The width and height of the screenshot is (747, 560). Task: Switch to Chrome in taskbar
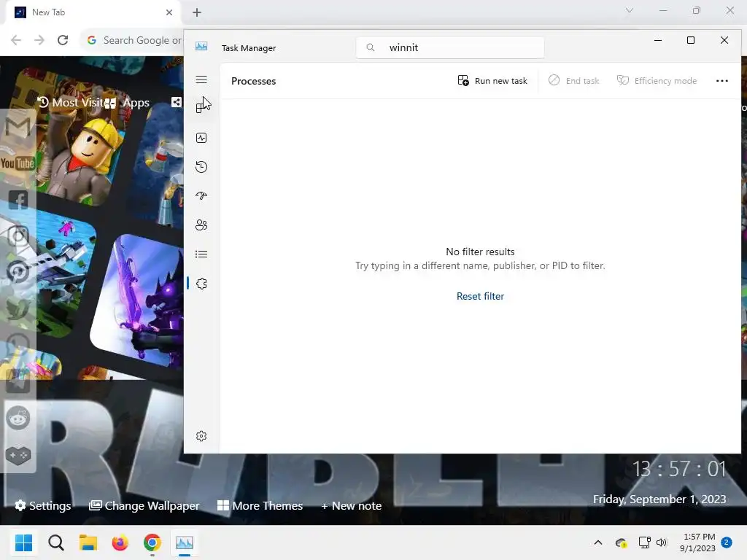click(x=152, y=542)
